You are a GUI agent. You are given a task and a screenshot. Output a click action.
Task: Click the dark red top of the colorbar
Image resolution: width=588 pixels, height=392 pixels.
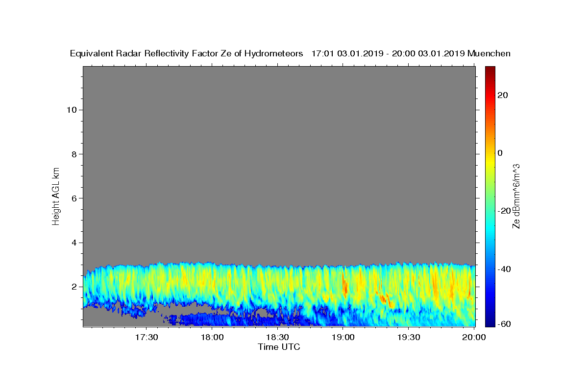[490, 71]
